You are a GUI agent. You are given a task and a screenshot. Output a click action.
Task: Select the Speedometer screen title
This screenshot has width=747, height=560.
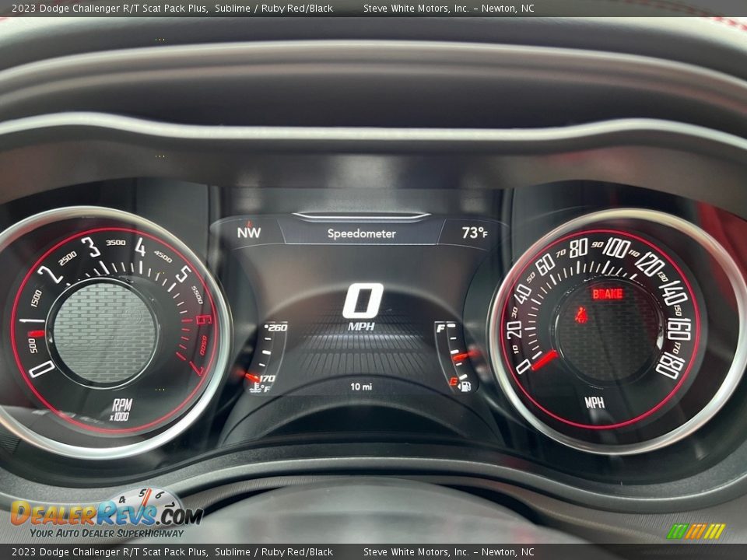click(362, 234)
